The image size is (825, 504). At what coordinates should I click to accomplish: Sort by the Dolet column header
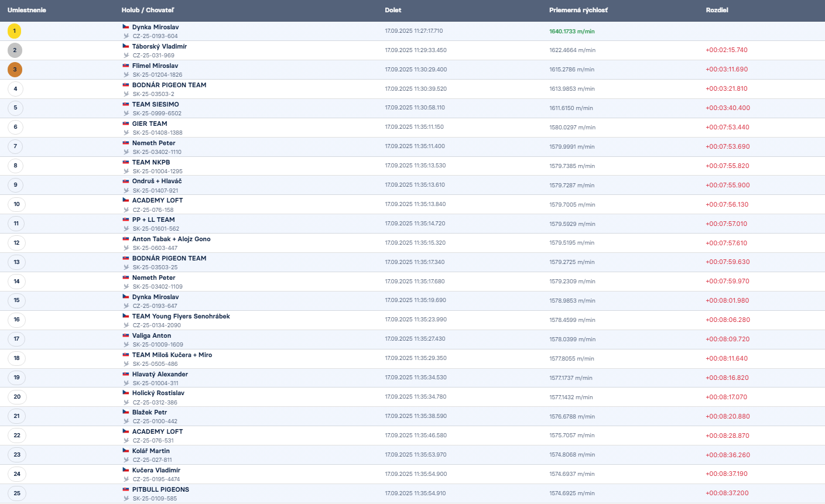point(393,11)
